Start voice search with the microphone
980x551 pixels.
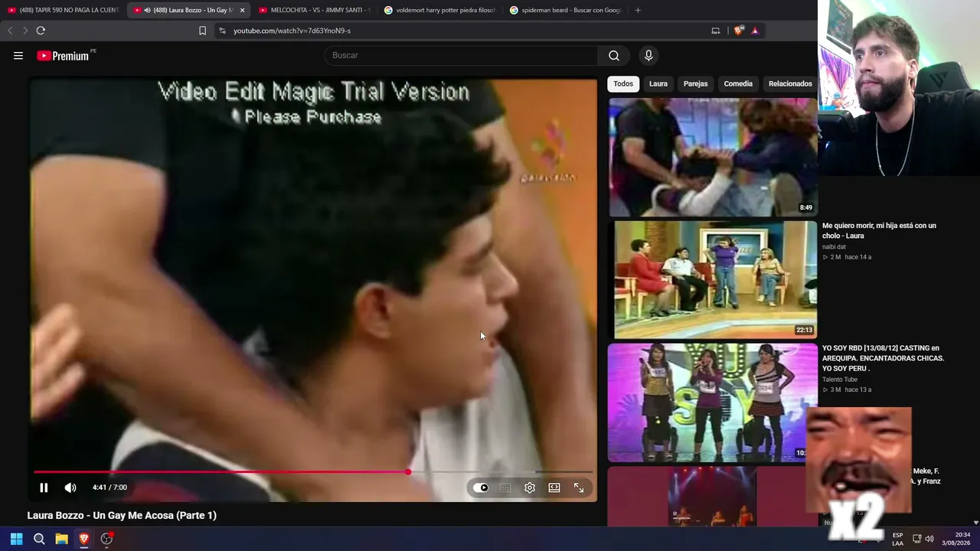tap(648, 55)
